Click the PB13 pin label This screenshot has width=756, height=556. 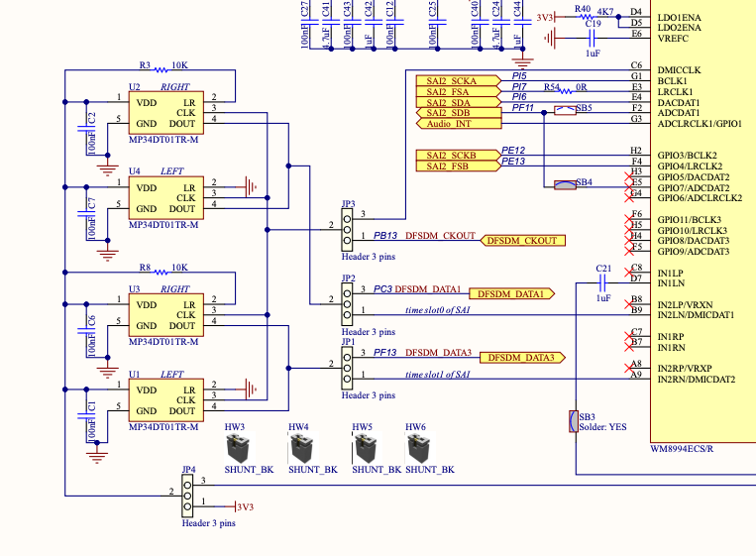[385, 235]
